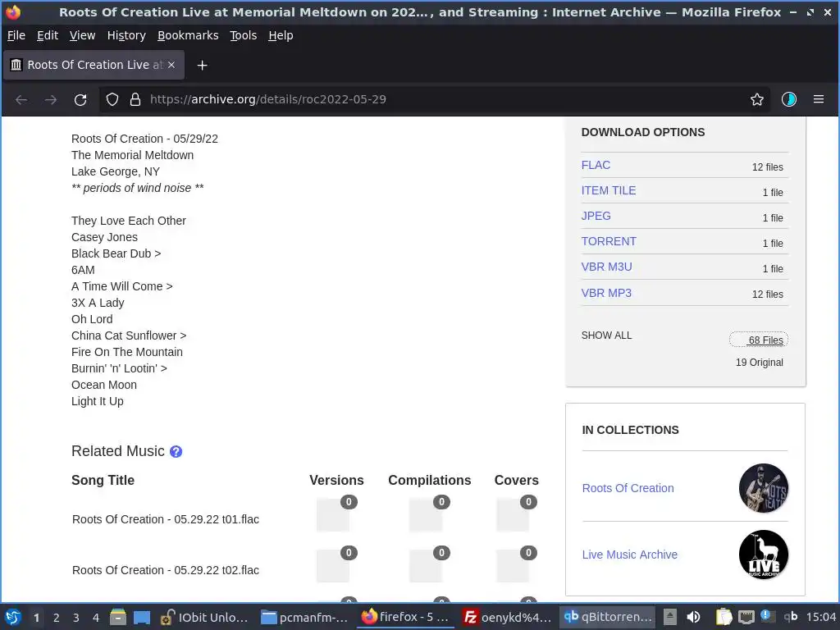Open the Roots Of Creation collection link

coord(628,488)
